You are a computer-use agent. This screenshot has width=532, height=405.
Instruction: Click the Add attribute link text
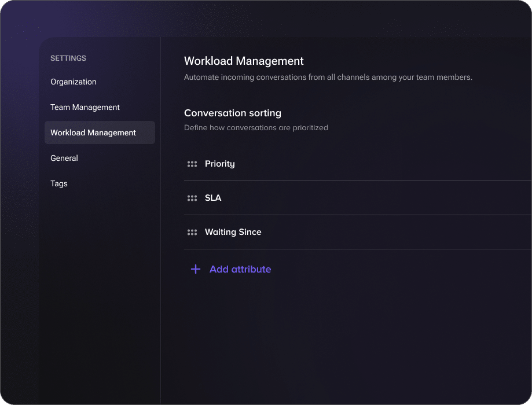(240, 270)
